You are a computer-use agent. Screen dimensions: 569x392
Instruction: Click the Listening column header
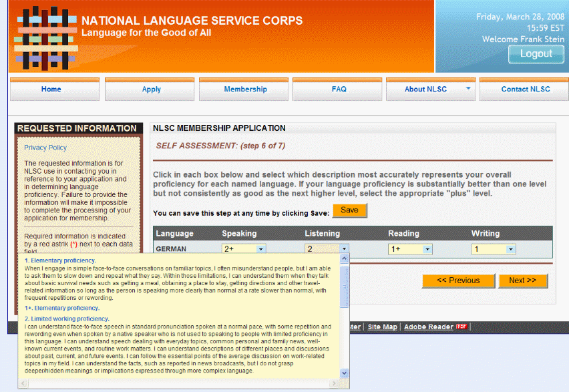coord(323,233)
